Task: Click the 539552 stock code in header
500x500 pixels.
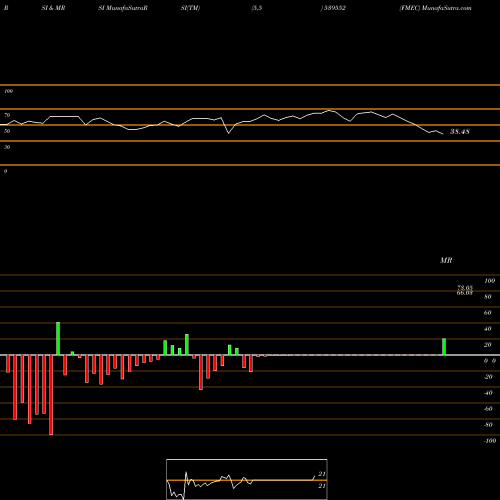Action: tap(335, 8)
